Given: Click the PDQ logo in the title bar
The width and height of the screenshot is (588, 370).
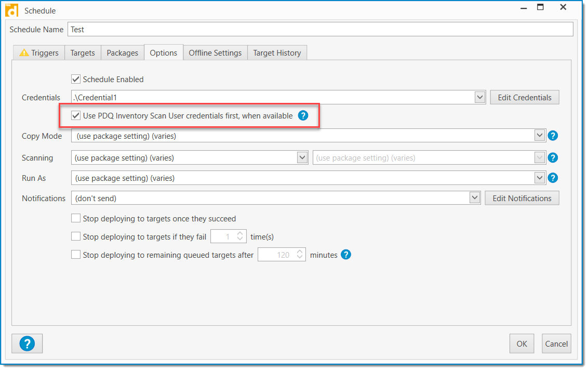Looking at the screenshot, I should [11, 10].
